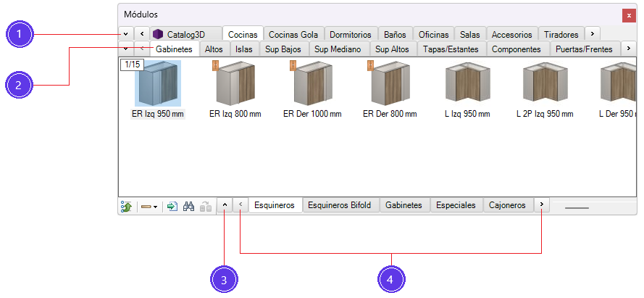Open the Cocinas Gola tab
Screen dimensions: 644x298
click(x=293, y=35)
